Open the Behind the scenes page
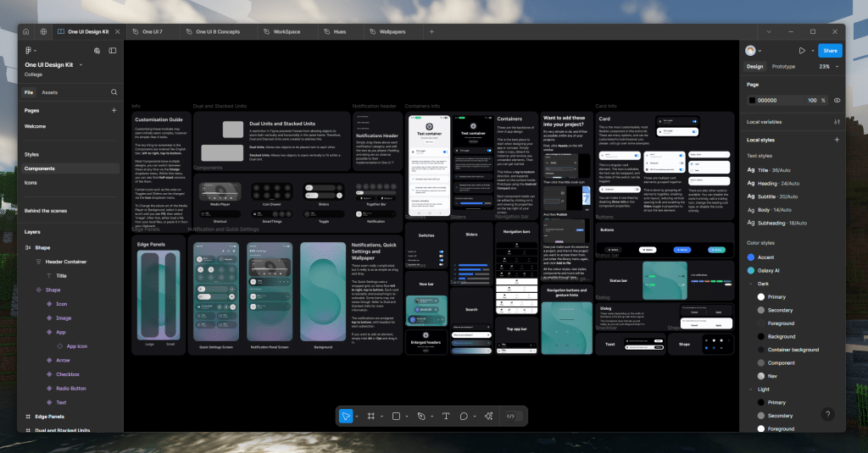Screen dimensions: 868x453 coord(46,211)
